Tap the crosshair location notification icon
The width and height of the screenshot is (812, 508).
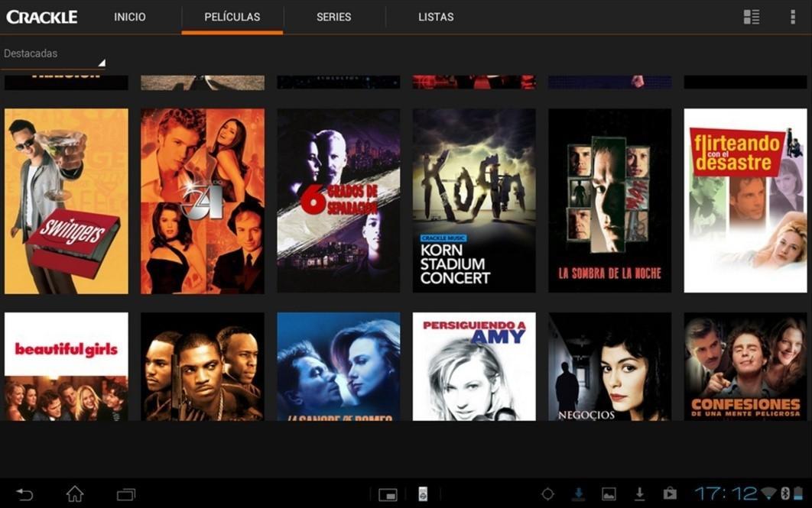(547, 494)
